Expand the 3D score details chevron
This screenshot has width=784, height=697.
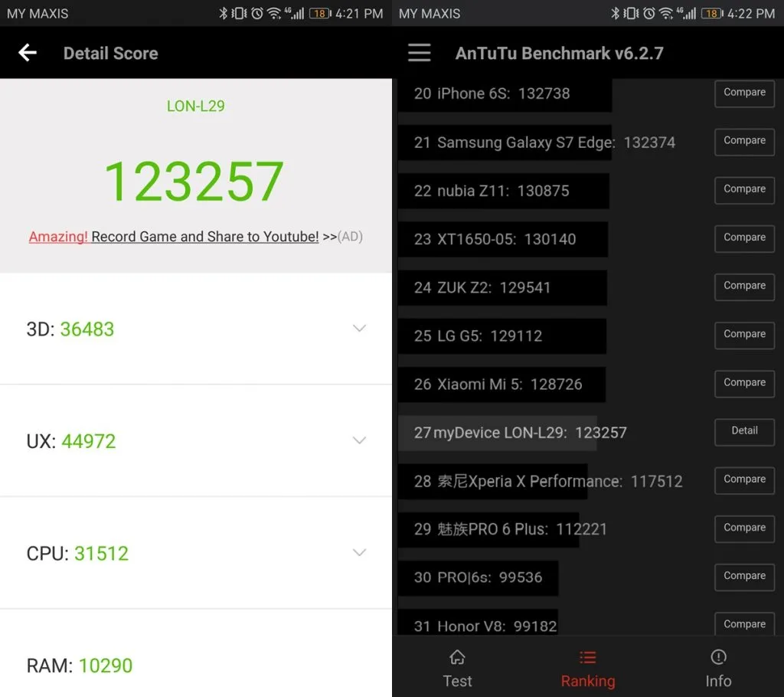360,329
